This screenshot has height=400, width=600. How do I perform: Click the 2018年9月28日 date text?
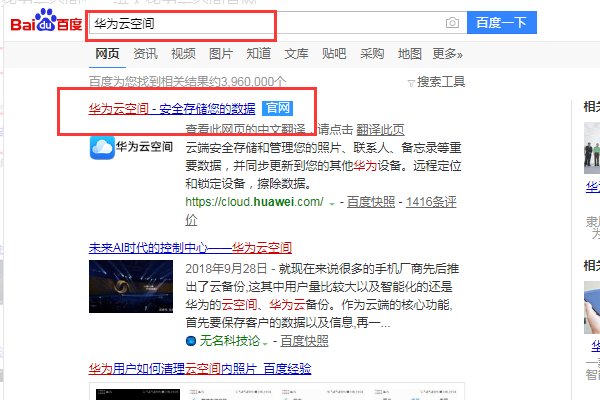point(226,269)
